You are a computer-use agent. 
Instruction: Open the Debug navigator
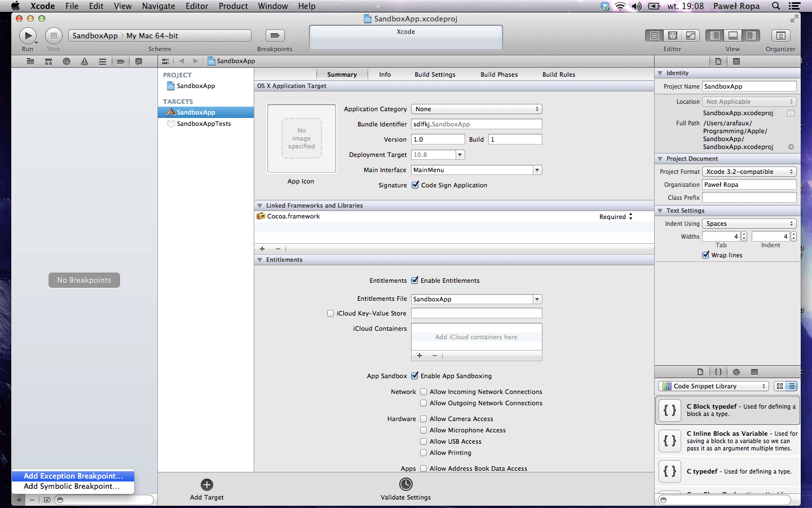103,61
